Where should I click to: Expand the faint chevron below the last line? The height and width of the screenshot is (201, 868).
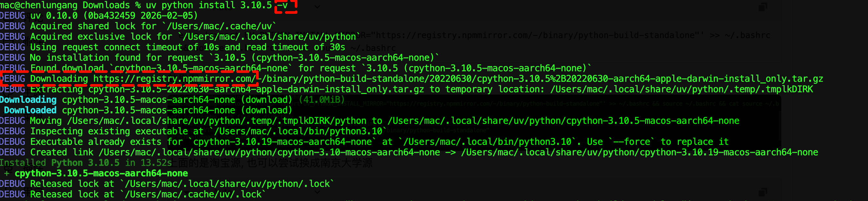[x=317, y=192]
